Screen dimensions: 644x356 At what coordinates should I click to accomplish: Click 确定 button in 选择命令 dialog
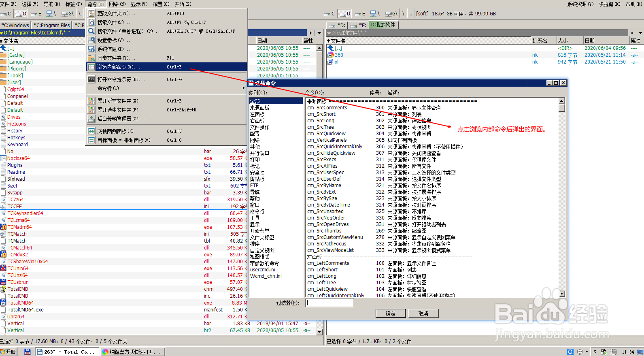(x=391, y=313)
